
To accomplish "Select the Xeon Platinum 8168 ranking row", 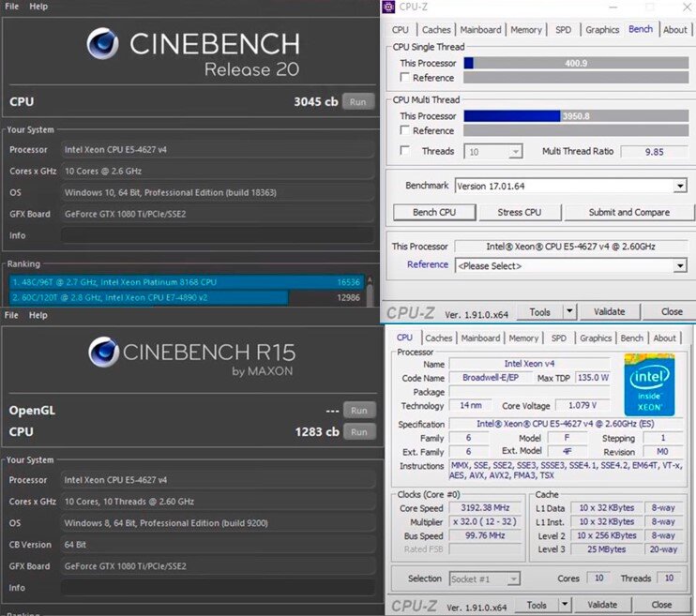I will tap(187, 282).
